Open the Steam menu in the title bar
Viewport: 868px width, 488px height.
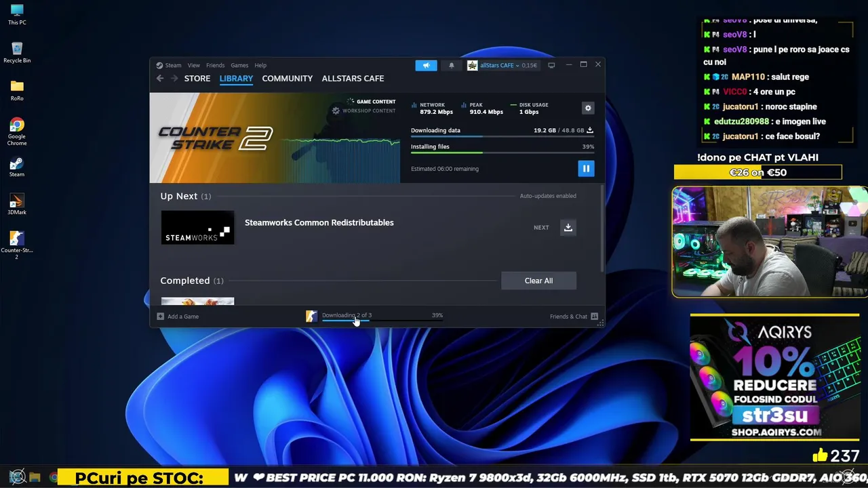point(174,65)
